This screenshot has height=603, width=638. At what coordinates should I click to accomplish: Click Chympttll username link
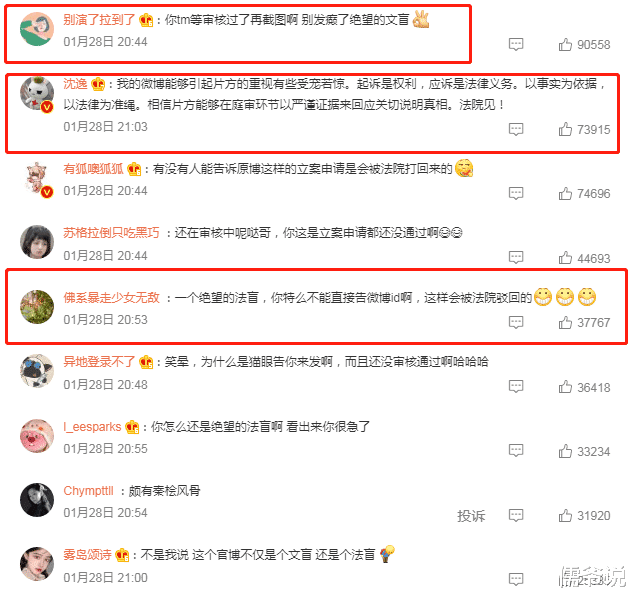point(88,491)
